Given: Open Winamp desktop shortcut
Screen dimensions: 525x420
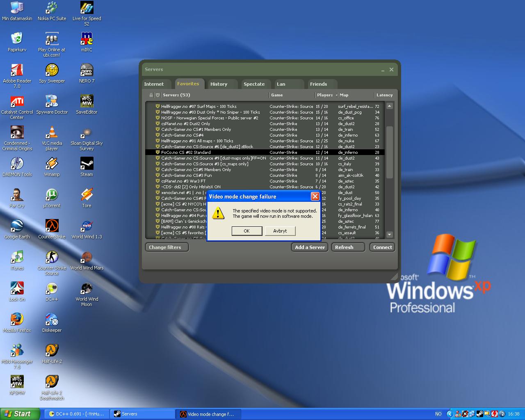Looking at the screenshot, I should [x=52, y=167].
